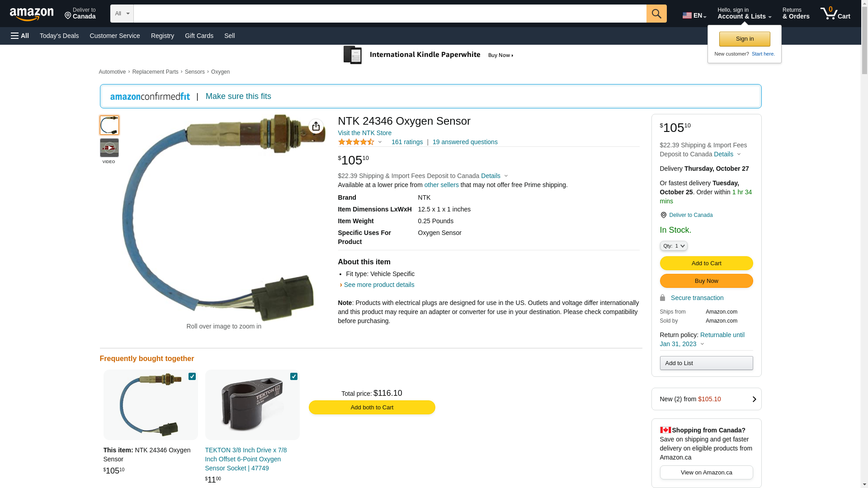This screenshot has width=868, height=488.
Task: Uncheck the TEKTON sensor socket checkbox
Action: coord(294,376)
